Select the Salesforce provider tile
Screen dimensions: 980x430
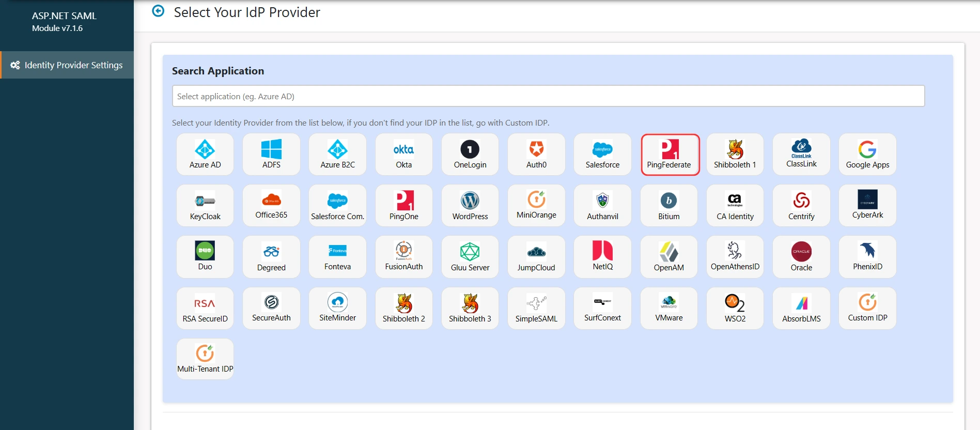(x=602, y=155)
